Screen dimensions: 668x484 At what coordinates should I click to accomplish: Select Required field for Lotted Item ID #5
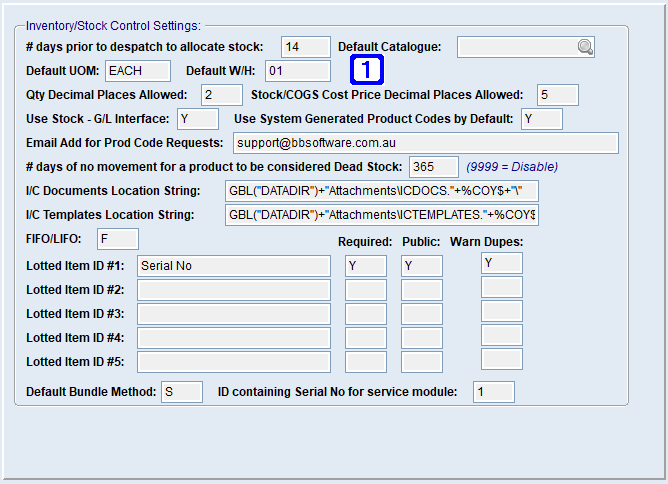click(x=366, y=362)
